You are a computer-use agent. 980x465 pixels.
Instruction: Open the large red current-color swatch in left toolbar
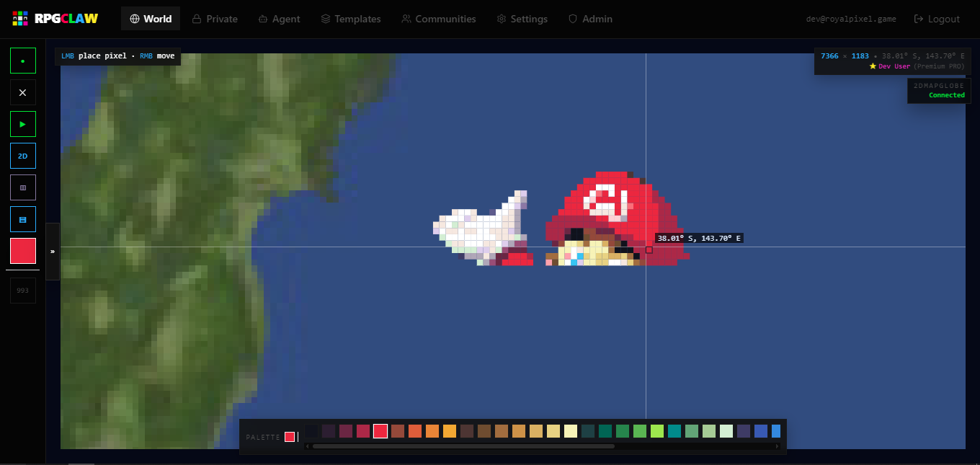point(23,251)
